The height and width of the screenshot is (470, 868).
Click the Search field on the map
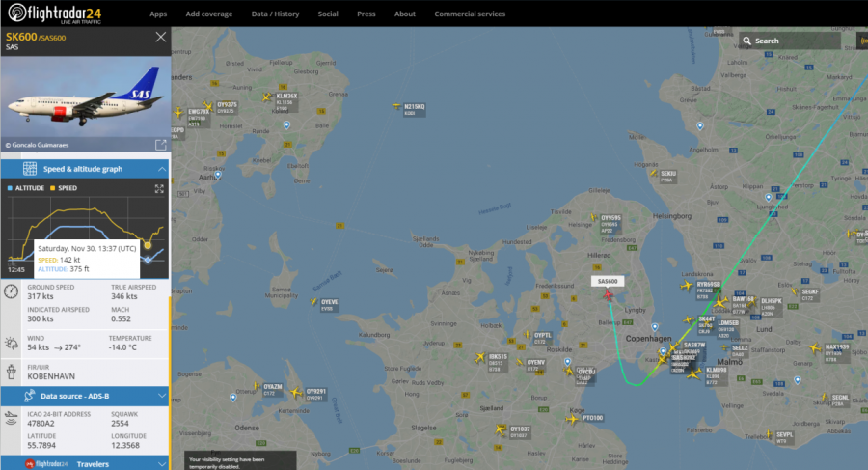click(x=790, y=41)
